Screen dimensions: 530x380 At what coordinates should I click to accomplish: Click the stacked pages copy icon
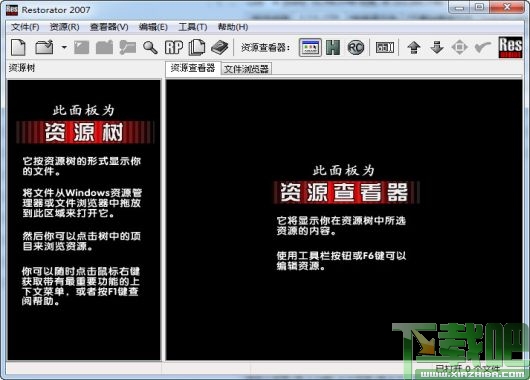click(x=197, y=47)
